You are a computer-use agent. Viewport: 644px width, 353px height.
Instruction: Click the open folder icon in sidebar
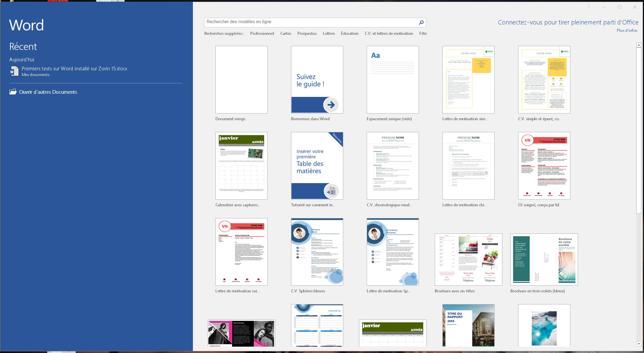(13, 92)
